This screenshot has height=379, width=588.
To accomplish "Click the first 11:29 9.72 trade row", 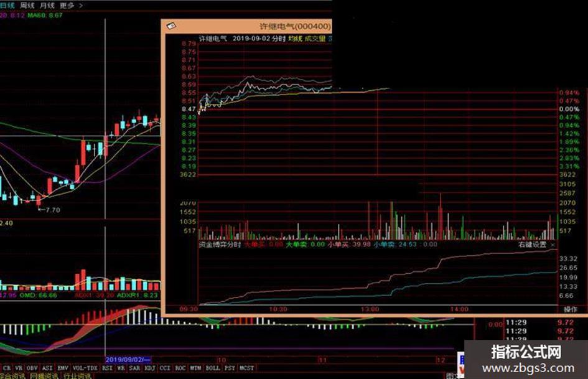I will tap(539, 322).
